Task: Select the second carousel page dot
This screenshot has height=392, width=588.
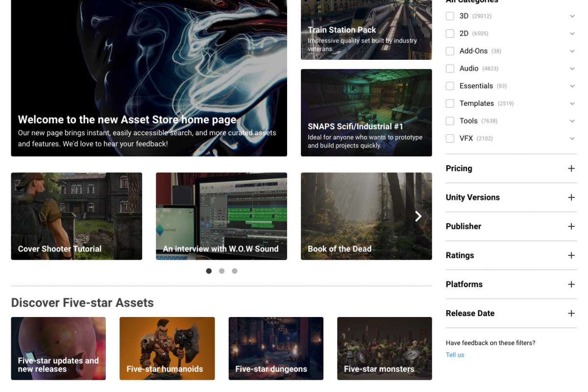Action: (221, 271)
